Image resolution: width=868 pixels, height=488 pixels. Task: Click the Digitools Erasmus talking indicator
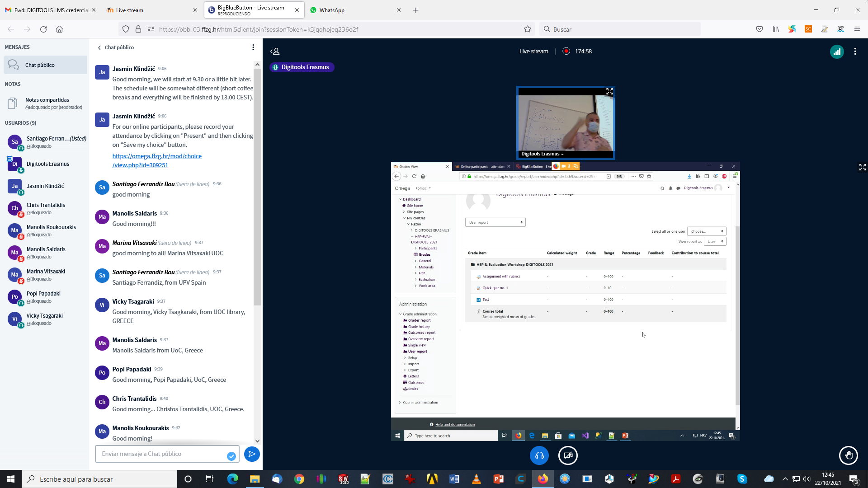click(302, 67)
